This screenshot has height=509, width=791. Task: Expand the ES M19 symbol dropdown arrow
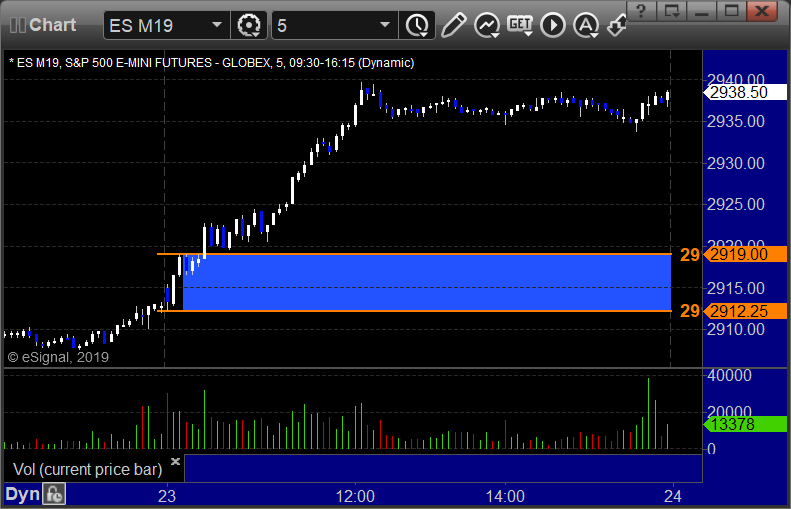(217, 25)
